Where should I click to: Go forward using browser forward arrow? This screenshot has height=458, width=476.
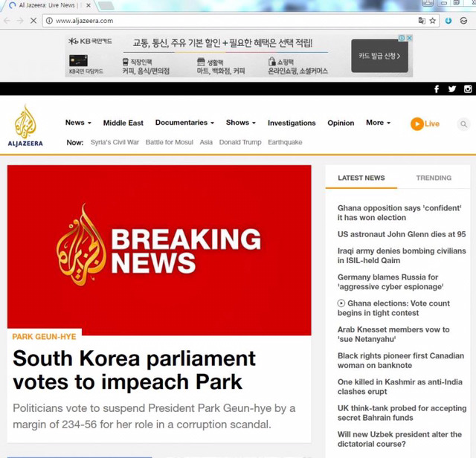20,21
